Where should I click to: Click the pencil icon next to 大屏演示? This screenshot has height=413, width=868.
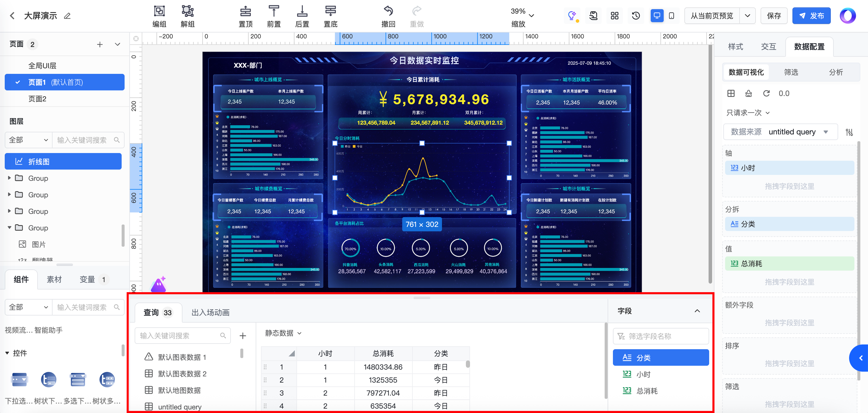(67, 16)
